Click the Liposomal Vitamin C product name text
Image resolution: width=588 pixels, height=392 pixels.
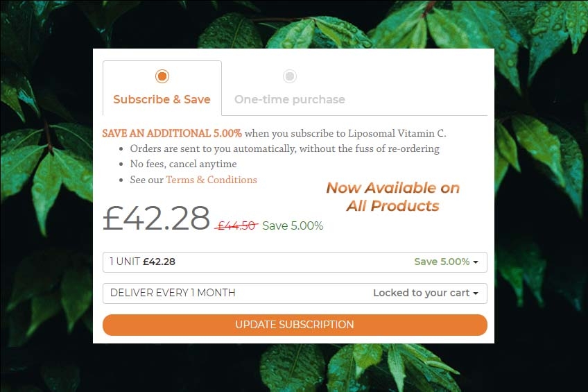(397, 133)
